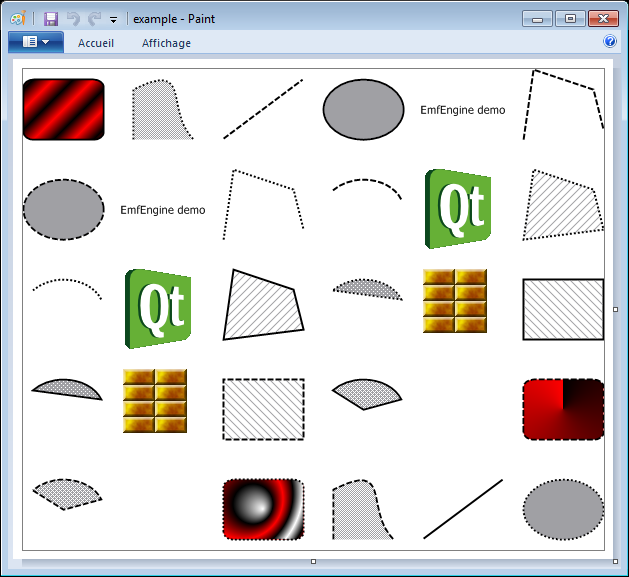Maximize the Paint window

pyautogui.click(x=570, y=19)
